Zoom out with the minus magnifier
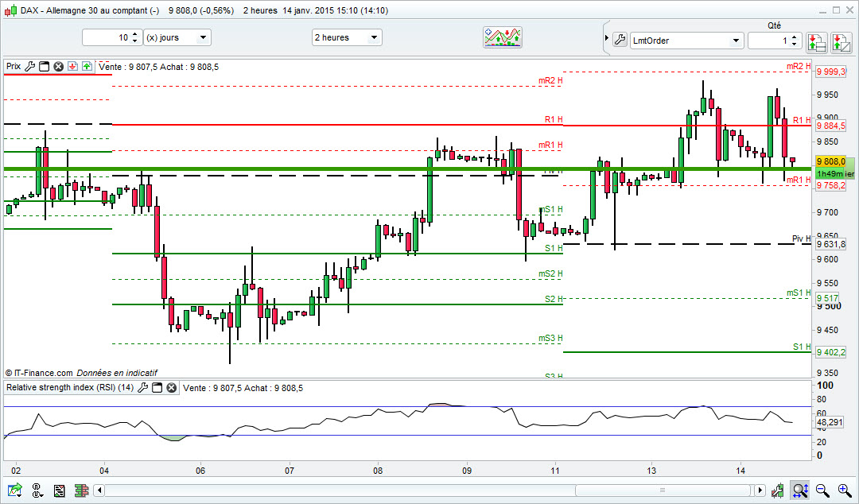This screenshot has height=504, width=859. [822, 490]
